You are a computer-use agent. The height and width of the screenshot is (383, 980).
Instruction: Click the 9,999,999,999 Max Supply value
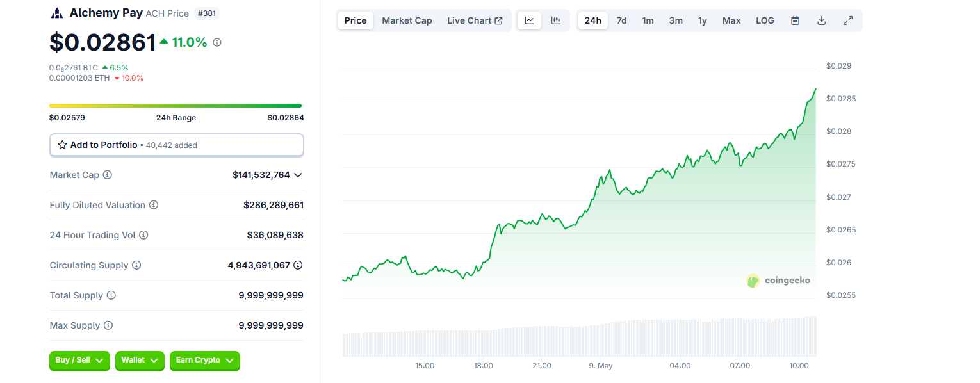point(271,325)
